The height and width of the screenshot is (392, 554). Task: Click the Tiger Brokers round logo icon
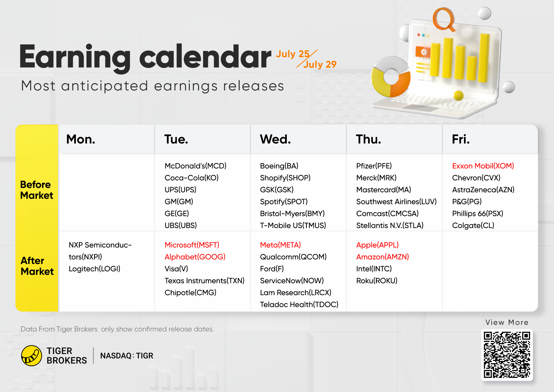(x=31, y=355)
